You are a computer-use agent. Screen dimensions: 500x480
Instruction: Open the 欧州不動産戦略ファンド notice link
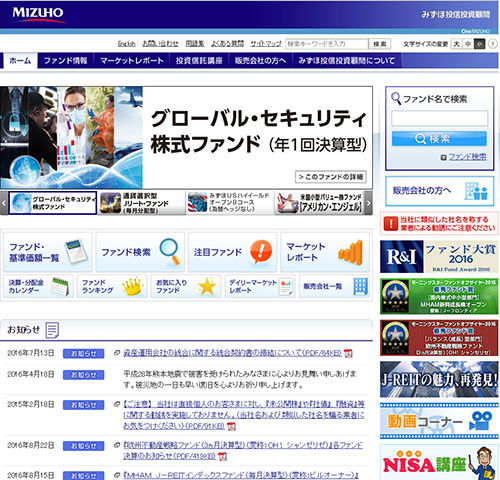point(243,450)
